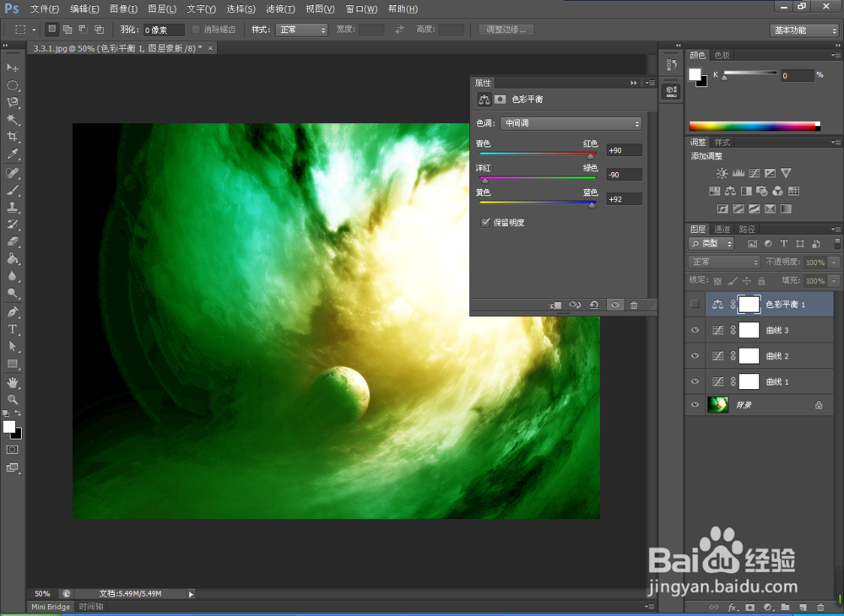Show the 色彩平衡 1 layer visibility

[695, 305]
